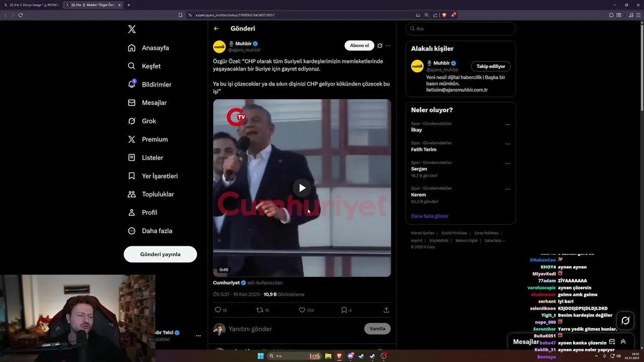Open more options for Kerem trend
Viewport: 644px width, 362px height.
(507, 190)
